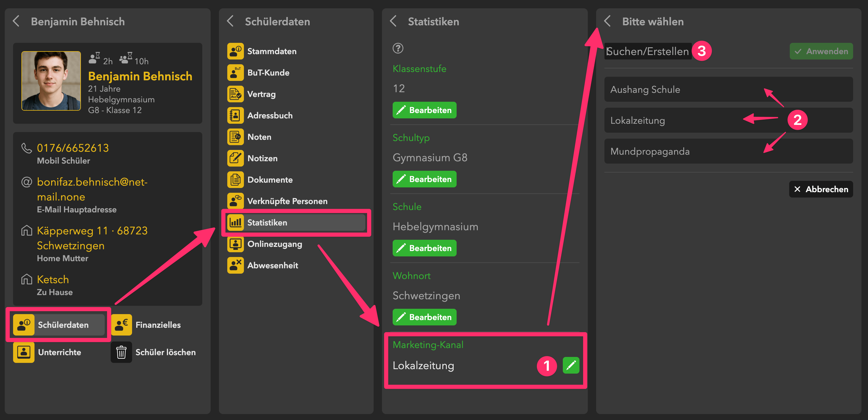Go back from Statistiken panel
The height and width of the screenshot is (420, 868).
pos(393,21)
